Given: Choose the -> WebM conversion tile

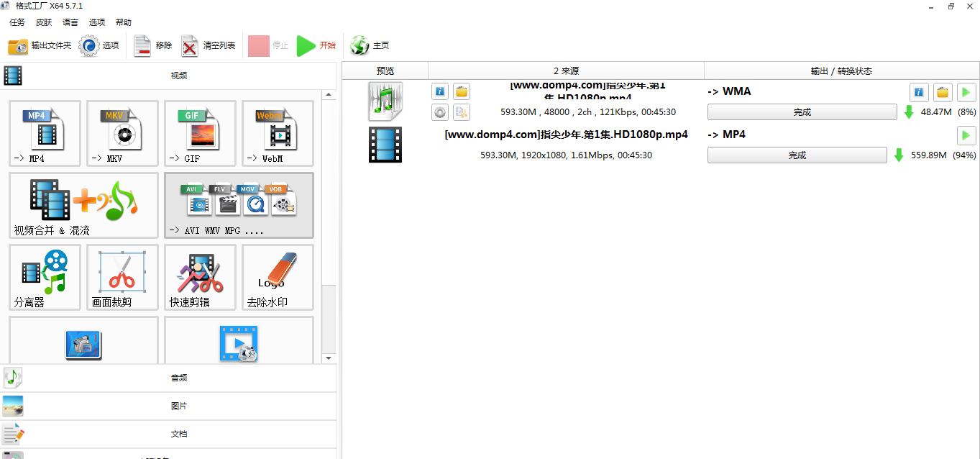Looking at the screenshot, I should pyautogui.click(x=278, y=133).
